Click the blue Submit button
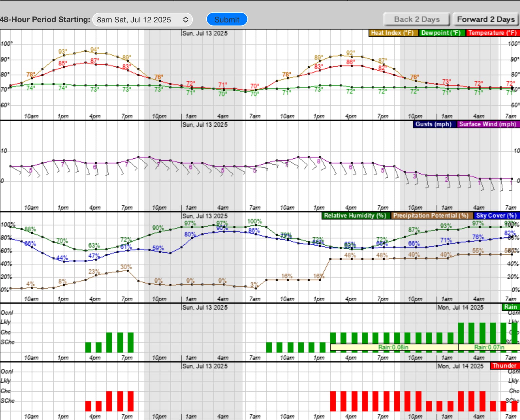520x420 pixels. coord(227,20)
